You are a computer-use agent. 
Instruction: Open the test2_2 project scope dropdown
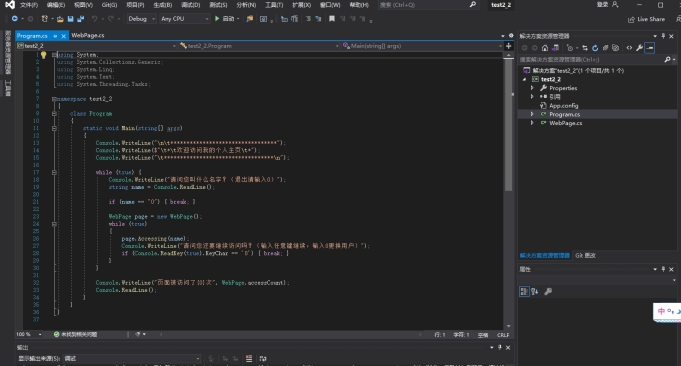(96, 46)
